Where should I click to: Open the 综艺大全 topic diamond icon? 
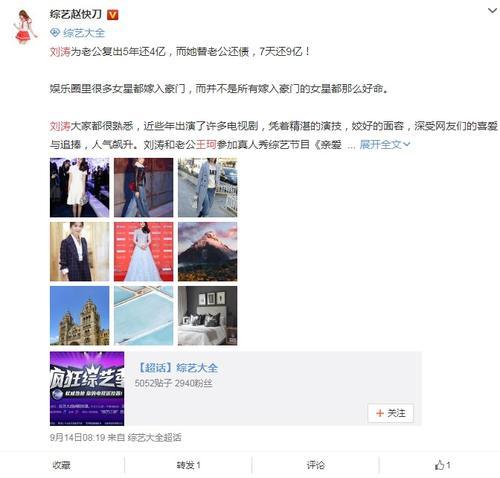tap(55, 33)
